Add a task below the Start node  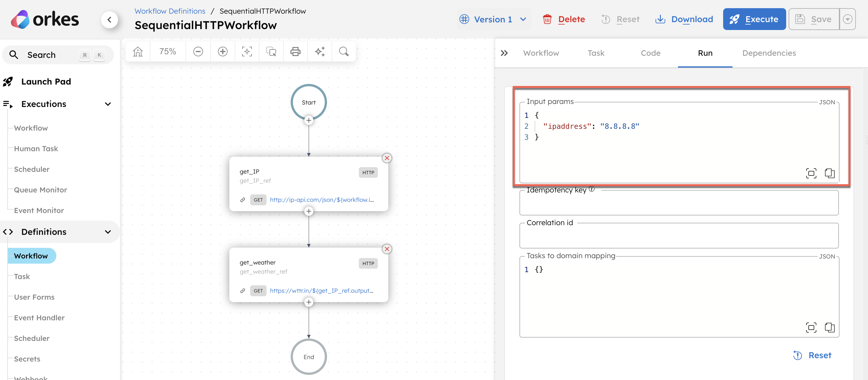[x=309, y=120]
